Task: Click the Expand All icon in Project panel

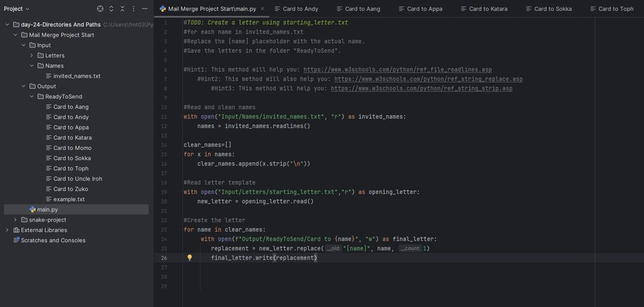Action: pos(111,8)
